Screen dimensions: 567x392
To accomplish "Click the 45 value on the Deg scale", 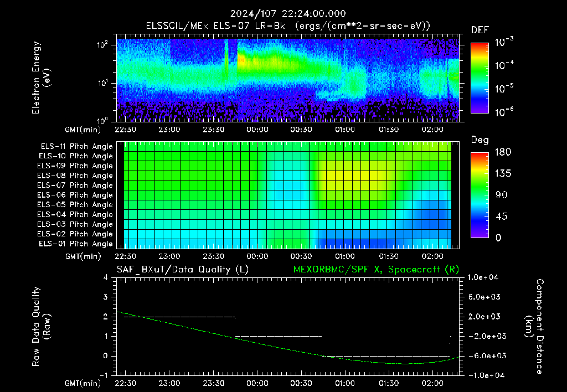I will click(x=502, y=216).
